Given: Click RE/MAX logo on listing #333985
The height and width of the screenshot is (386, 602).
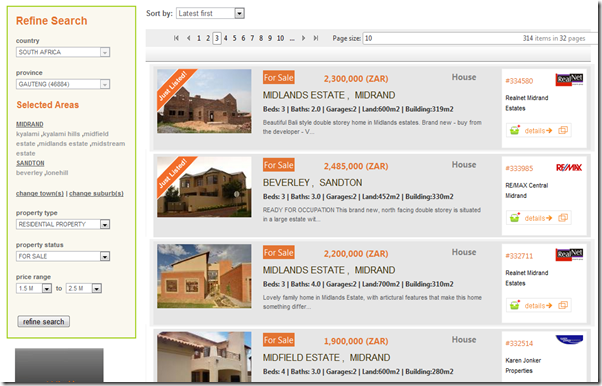Looking at the screenshot, I should [569, 167].
